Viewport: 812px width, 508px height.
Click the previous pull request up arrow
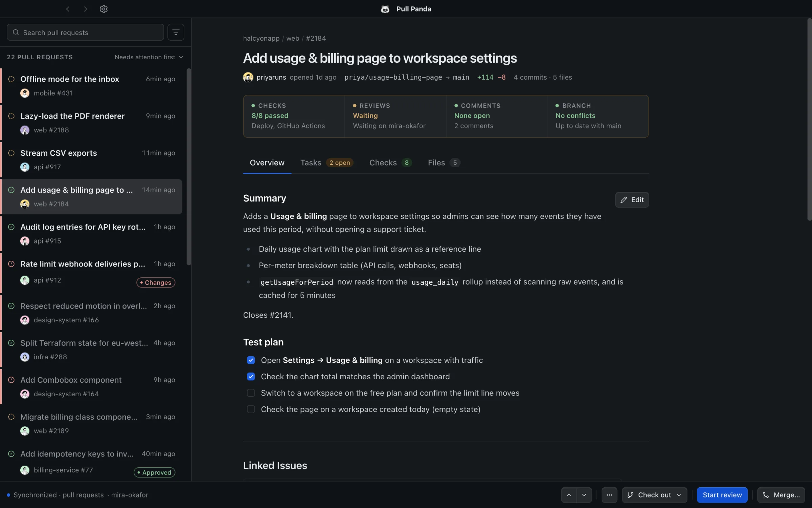(569, 495)
